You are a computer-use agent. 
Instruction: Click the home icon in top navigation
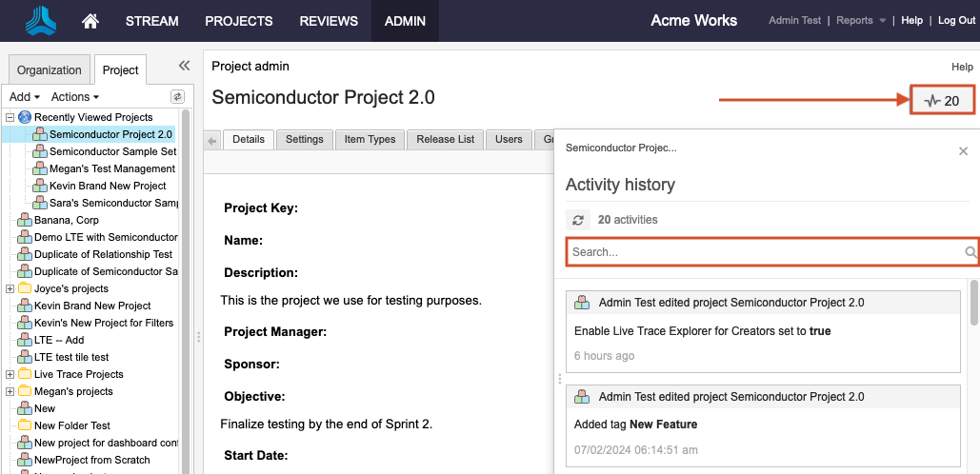pyautogui.click(x=90, y=21)
